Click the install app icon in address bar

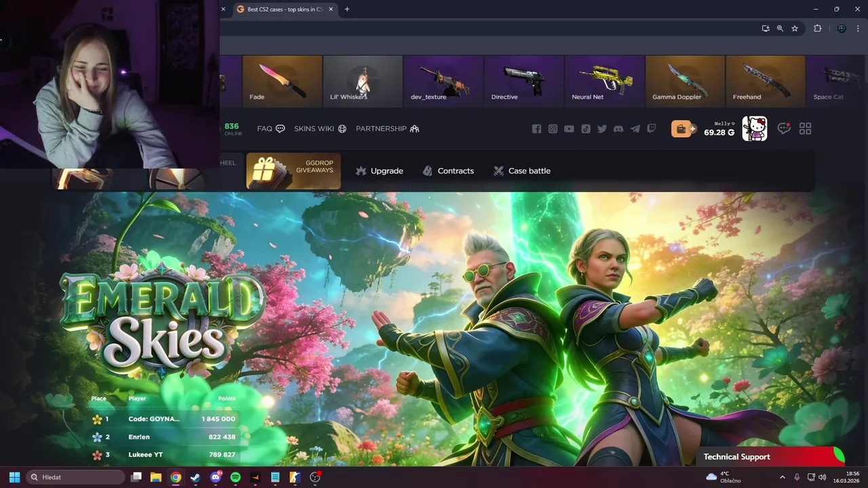[766, 28]
